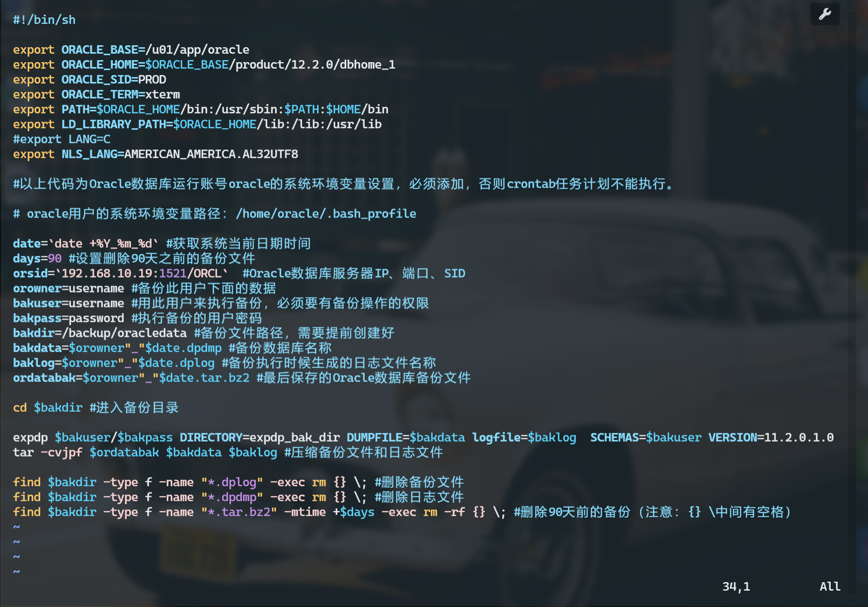This screenshot has width=868, height=607.
Task: Place cursor on ORACLE_BASE export line
Action: (131, 50)
